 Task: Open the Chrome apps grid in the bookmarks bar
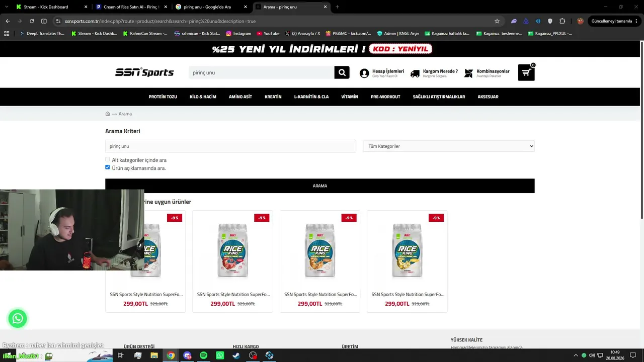point(7,34)
